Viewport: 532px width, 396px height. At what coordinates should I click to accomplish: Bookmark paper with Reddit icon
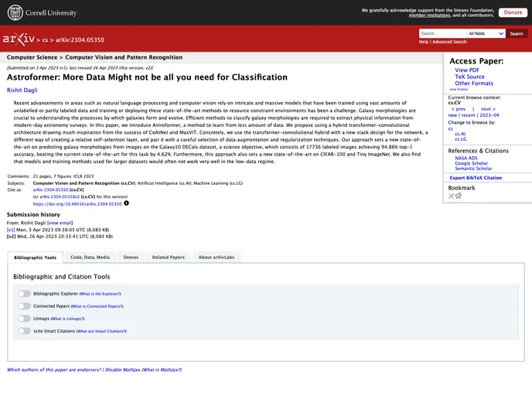pyautogui.click(x=459, y=196)
